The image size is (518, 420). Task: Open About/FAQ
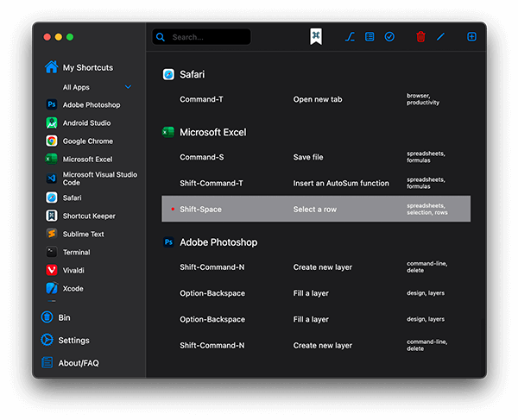pyautogui.click(x=70, y=363)
